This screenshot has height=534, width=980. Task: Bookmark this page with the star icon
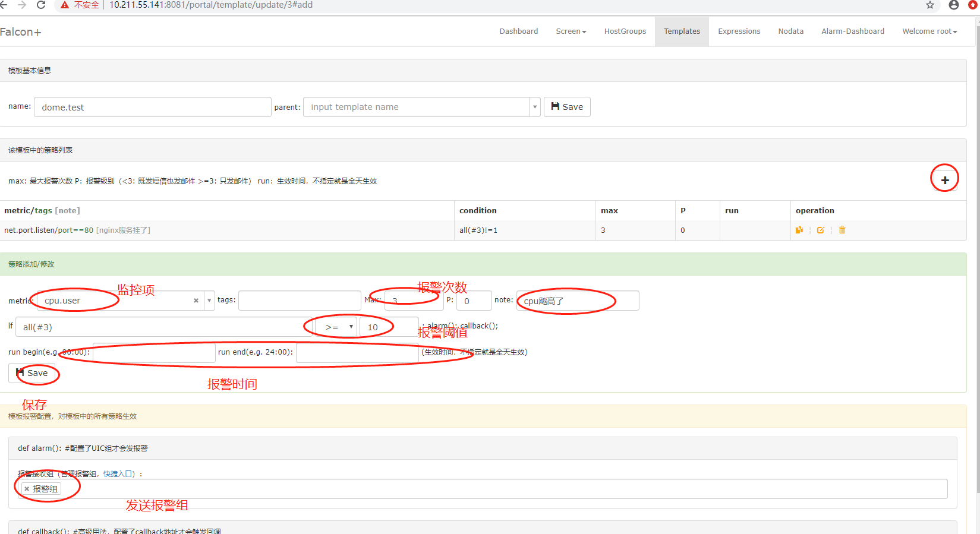pos(930,5)
